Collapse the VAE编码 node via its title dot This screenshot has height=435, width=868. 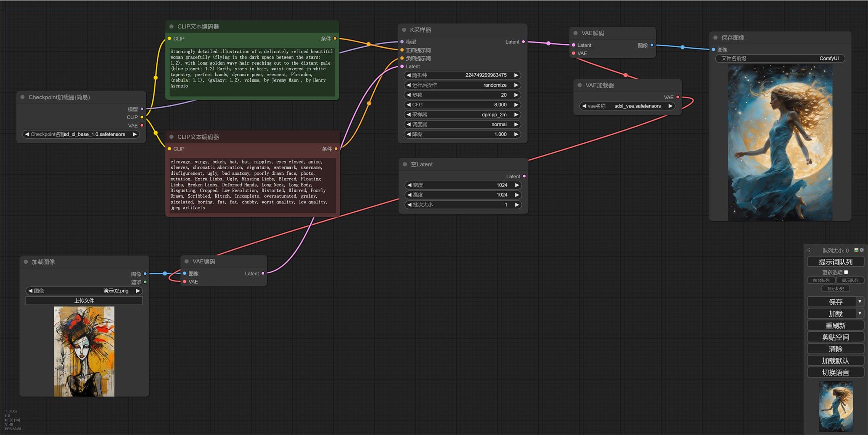coord(187,262)
